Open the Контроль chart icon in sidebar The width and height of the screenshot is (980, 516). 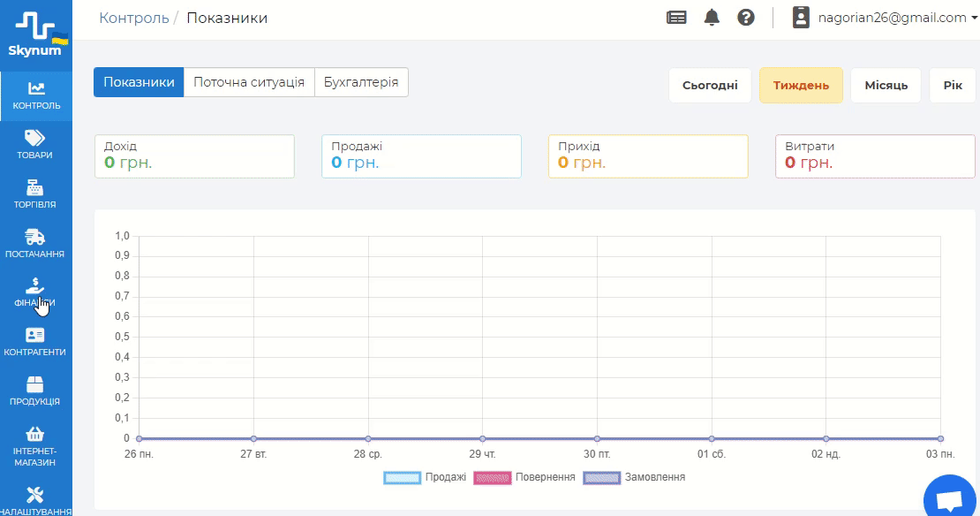point(36,88)
